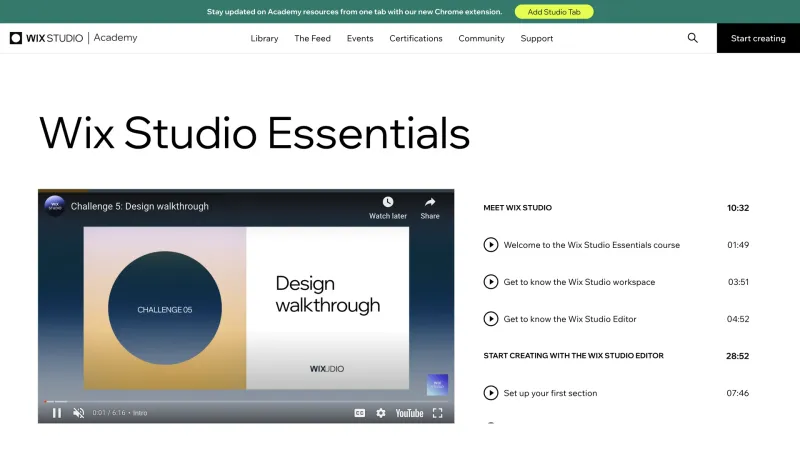Click the 07:46 lesson duration
Screen dimensions: 800x450
738,393
